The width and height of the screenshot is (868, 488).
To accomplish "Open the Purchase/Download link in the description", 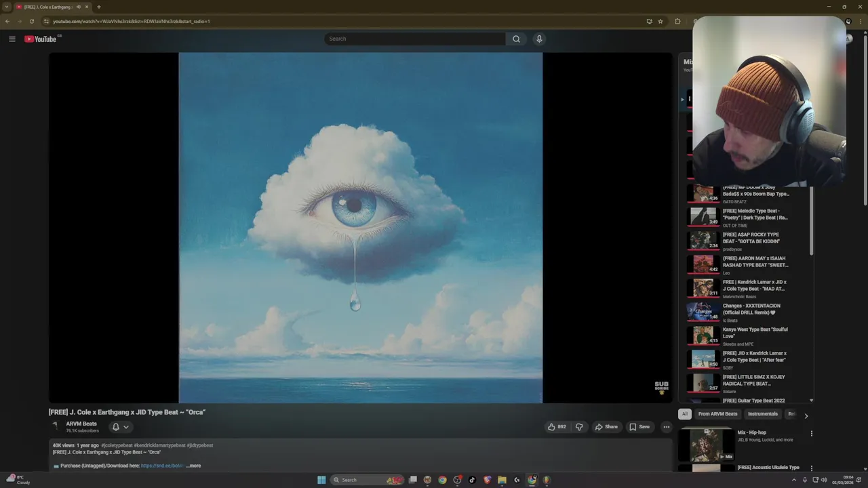I will click(x=162, y=466).
